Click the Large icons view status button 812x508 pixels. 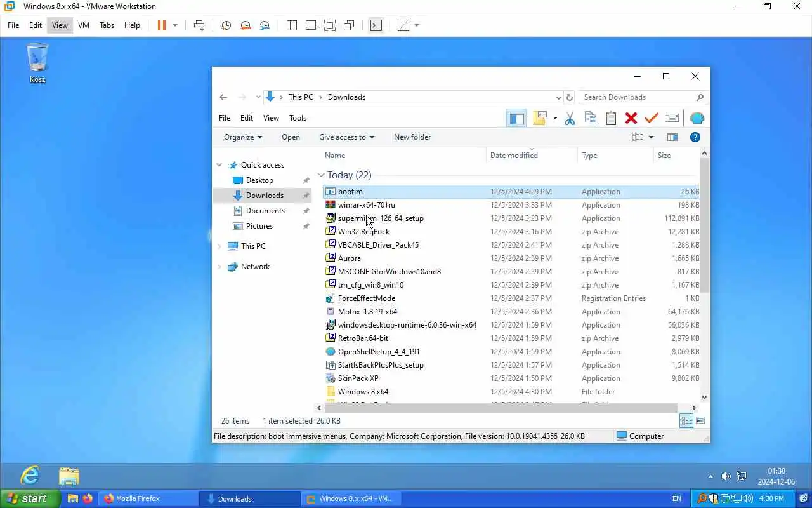click(x=700, y=420)
